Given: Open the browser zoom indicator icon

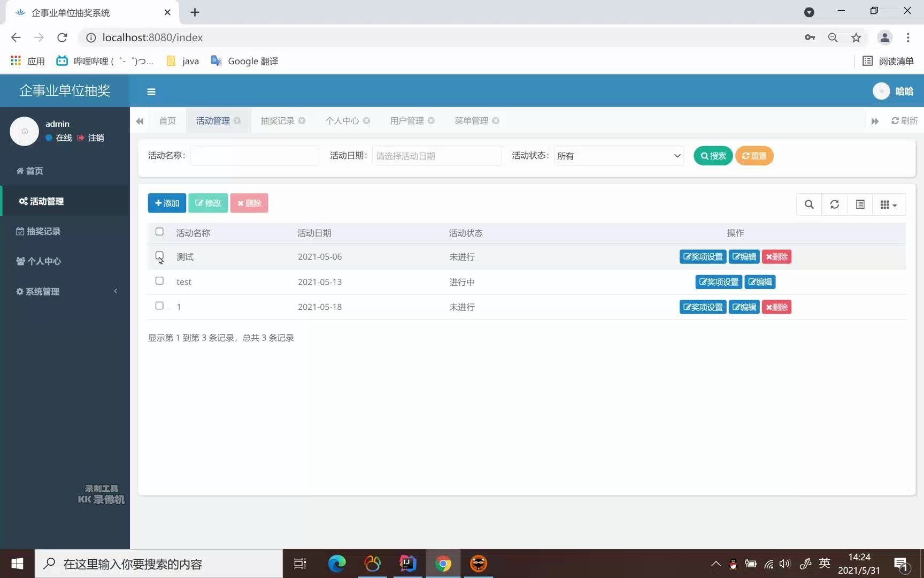Looking at the screenshot, I should 833,37.
